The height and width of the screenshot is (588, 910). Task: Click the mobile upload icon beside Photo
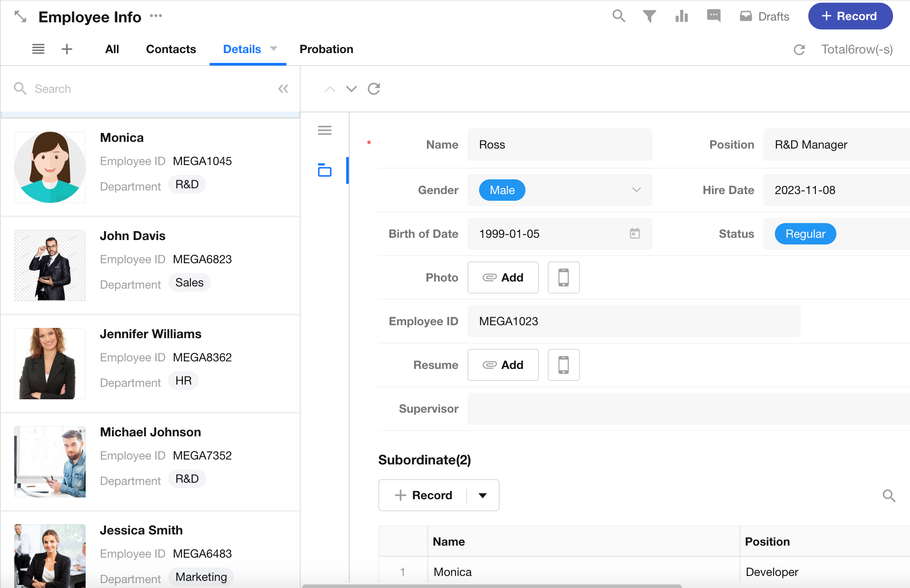pos(563,277)
